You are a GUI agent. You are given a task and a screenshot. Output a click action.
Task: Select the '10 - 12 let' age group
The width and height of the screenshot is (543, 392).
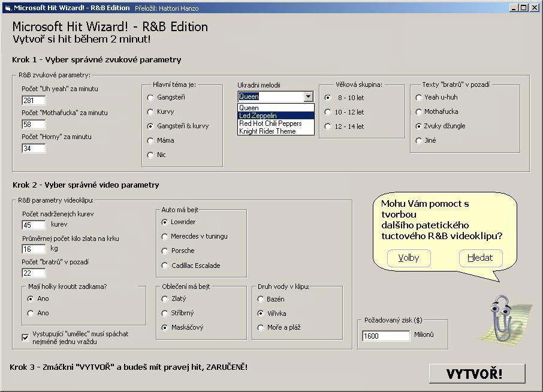328,112
